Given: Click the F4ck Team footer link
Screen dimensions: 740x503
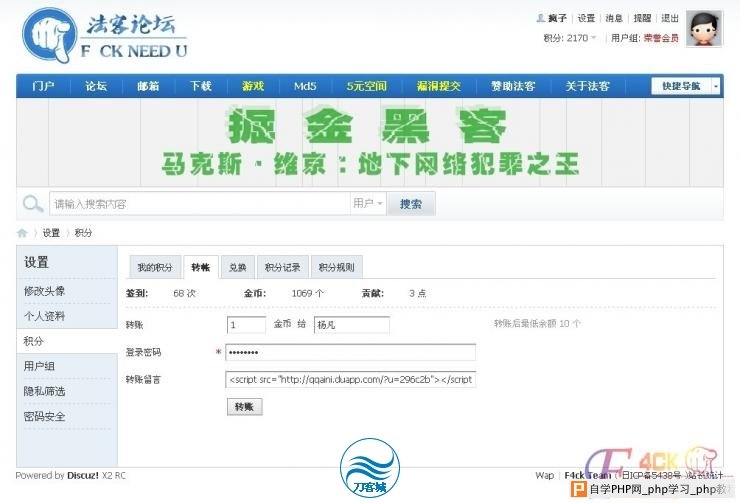Looking at the screenshot, I should (x=587, y=475).
